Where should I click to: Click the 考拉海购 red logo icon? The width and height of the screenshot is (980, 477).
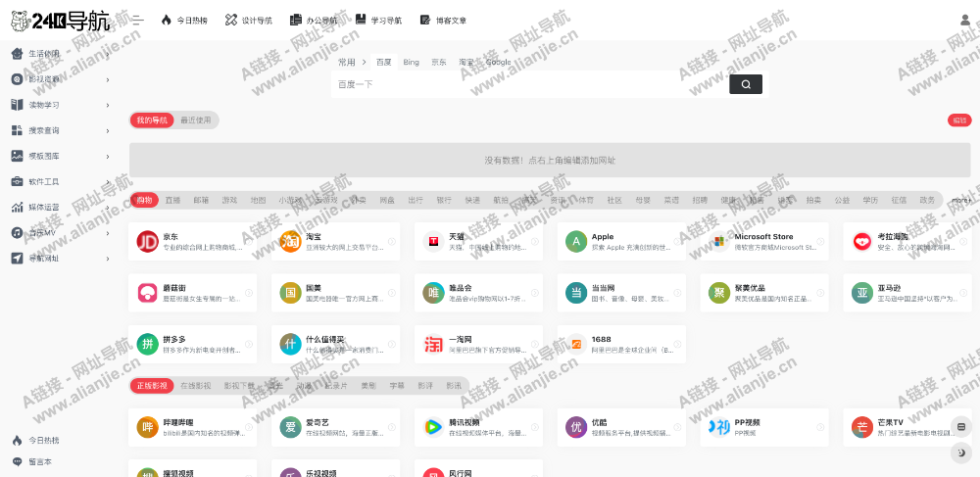[862, 242]
